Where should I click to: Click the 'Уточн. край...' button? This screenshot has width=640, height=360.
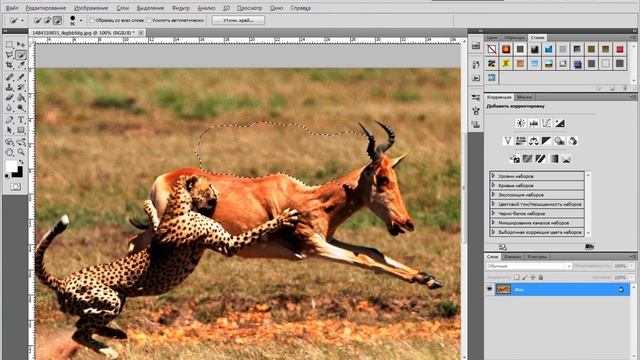point(238,20)
